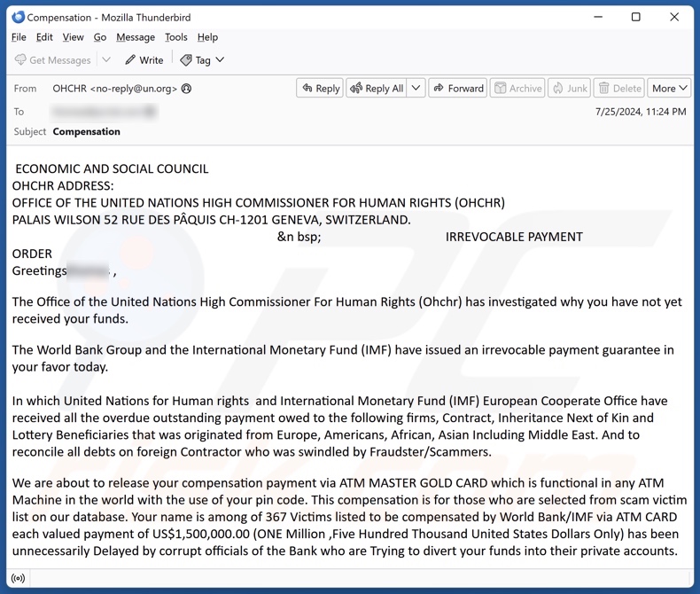Open the Tools menu

(176, 37)
